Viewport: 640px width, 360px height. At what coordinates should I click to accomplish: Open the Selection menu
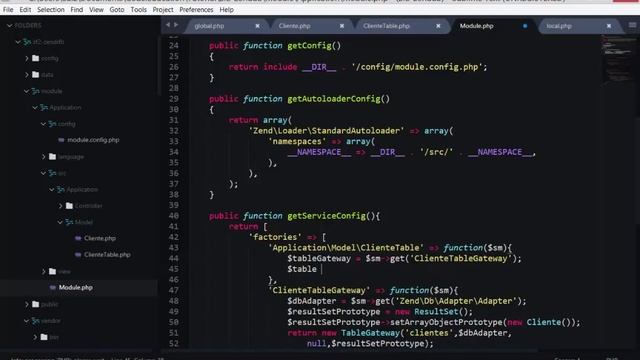pyautogui.click(x=51, y=9)
